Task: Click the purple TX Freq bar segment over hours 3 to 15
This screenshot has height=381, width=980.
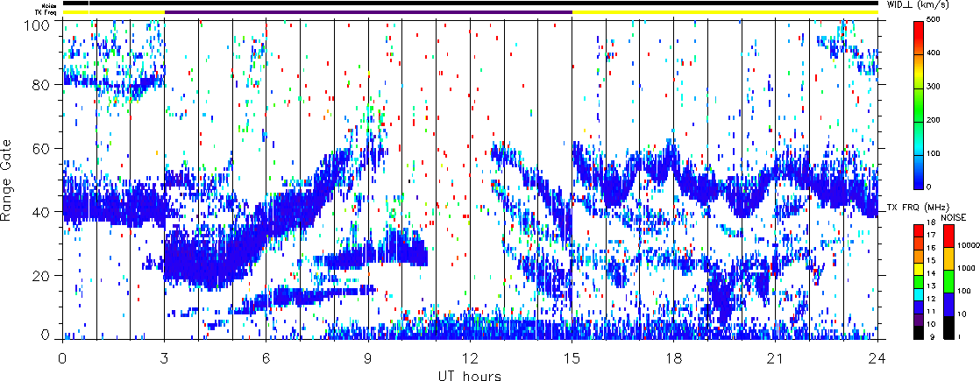Action: [368, 12]
